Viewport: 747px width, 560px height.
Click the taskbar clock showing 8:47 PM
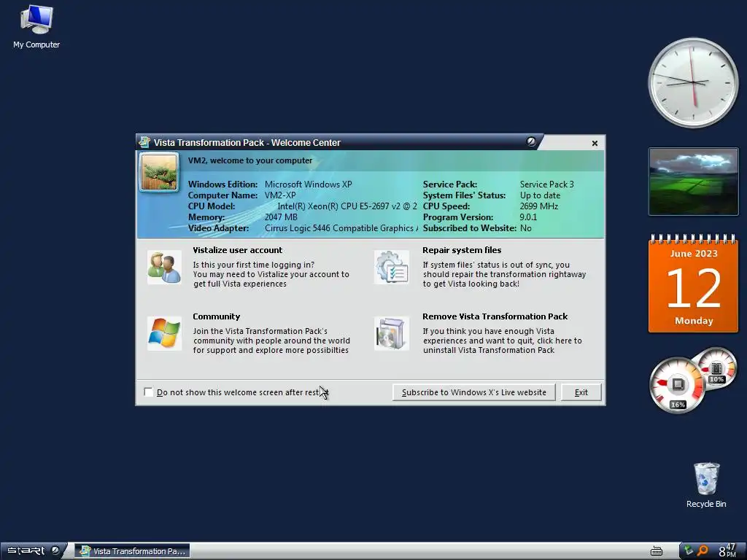(727, 551)
